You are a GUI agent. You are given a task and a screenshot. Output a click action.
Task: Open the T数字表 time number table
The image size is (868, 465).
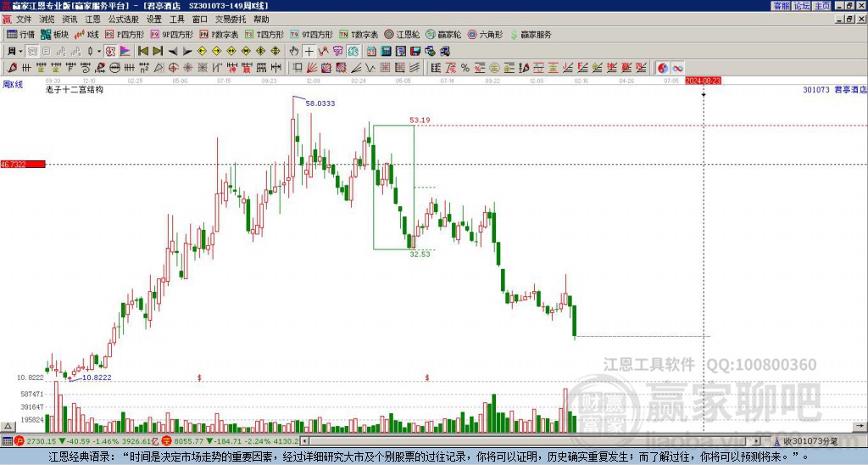359,34
